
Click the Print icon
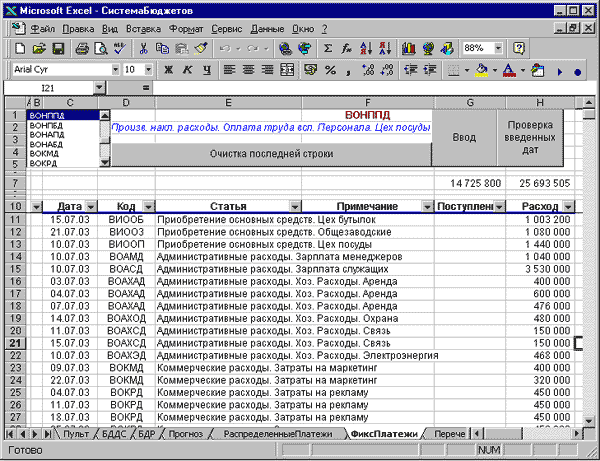(x=82, y=49)
